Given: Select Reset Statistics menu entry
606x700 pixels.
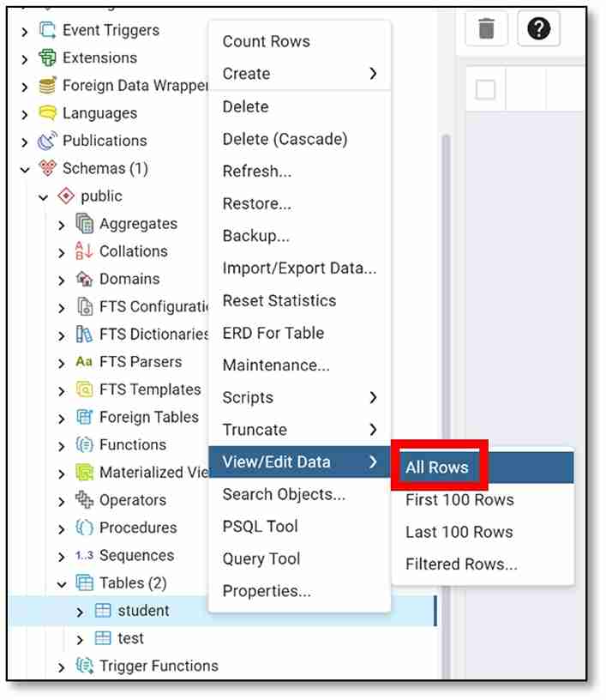Looking at the screenshot, I should (x=300, y=301).
